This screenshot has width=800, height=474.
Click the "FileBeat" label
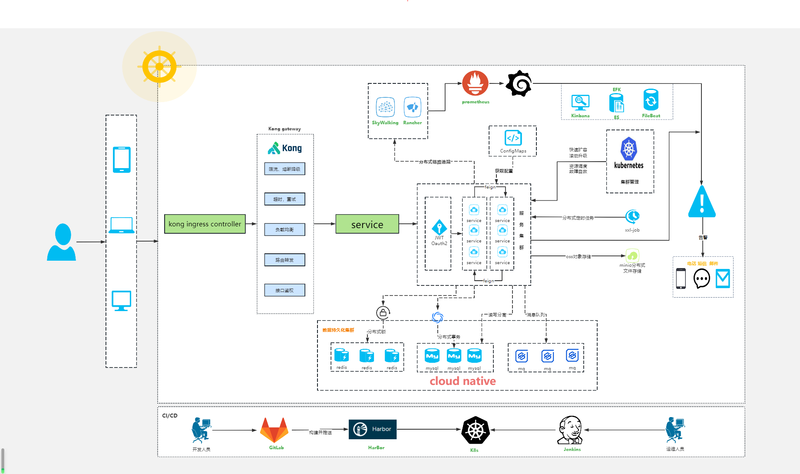[x=651, y=116]
